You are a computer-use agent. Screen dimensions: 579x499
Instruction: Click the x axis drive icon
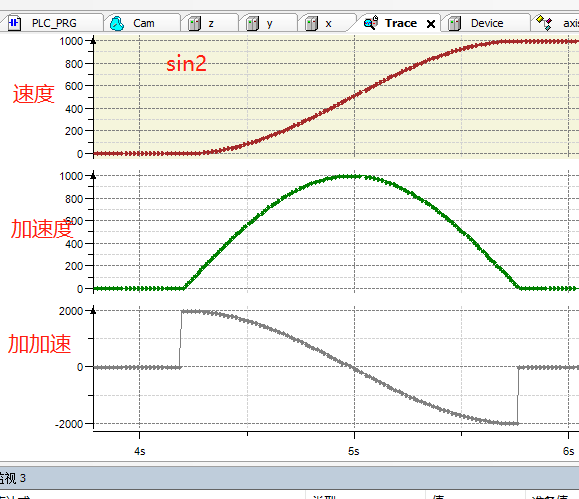click(x=311, y=24)
